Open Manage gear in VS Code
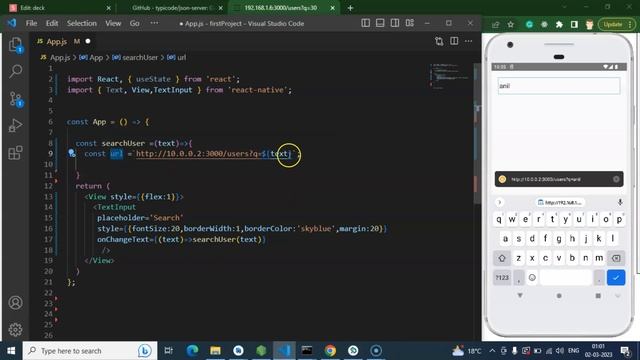 [16, 329]
